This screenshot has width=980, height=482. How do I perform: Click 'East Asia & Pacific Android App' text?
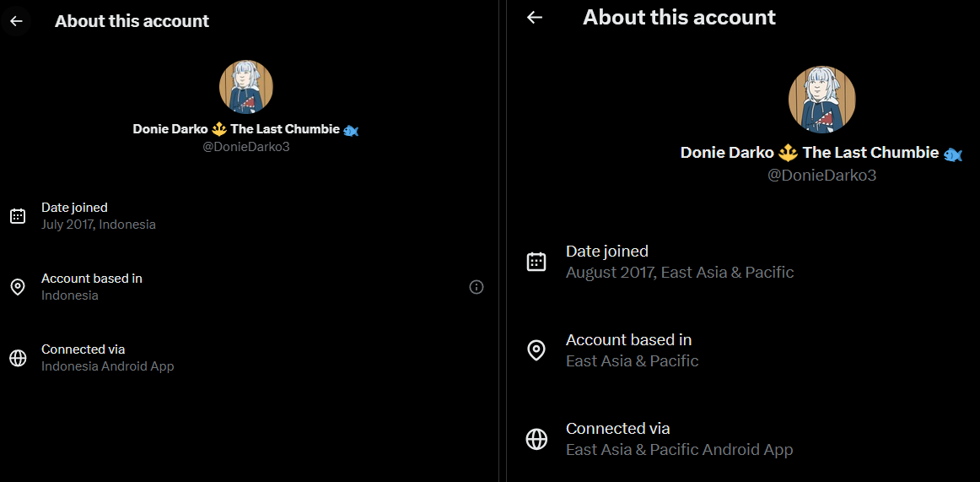click(x=680, y=449)
